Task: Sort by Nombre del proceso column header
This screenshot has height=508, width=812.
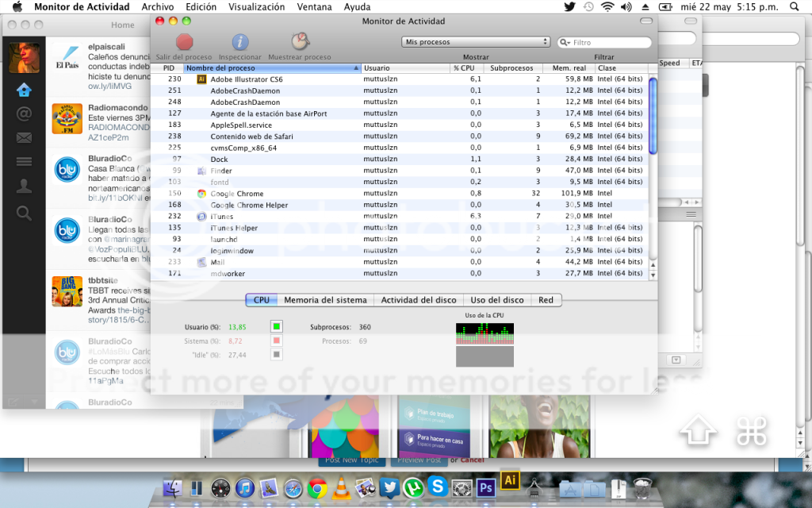Action: (272, 68)
